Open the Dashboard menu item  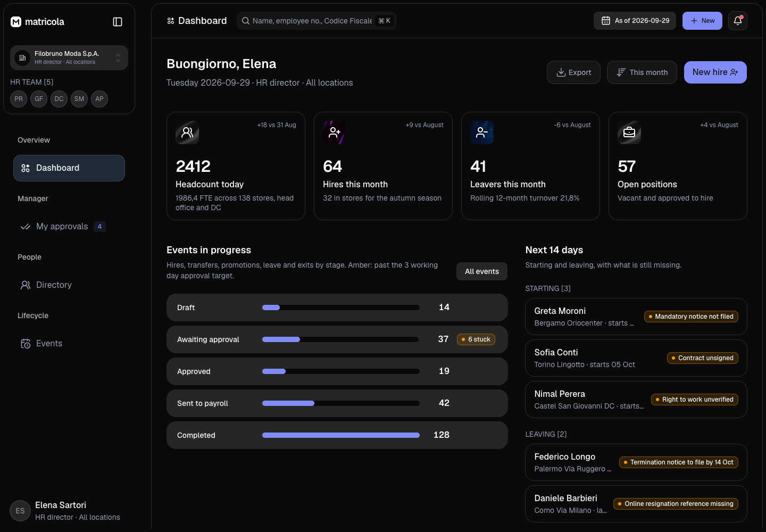click(69, 168)
